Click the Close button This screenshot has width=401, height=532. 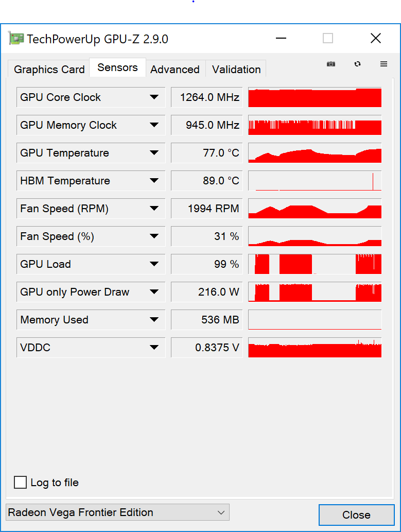coord(357,514)
